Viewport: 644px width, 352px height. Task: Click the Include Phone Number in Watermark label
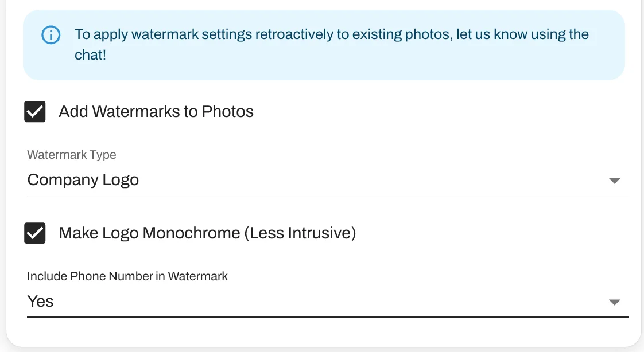(127, 276)
